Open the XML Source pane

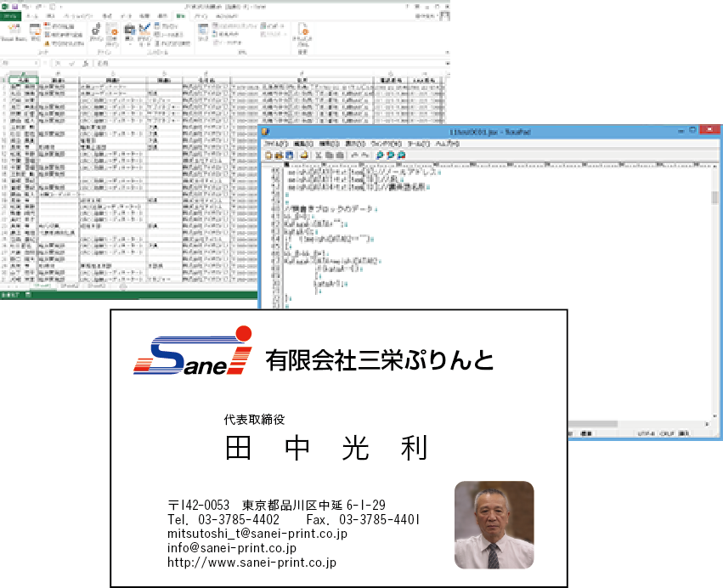click(203, 33)
